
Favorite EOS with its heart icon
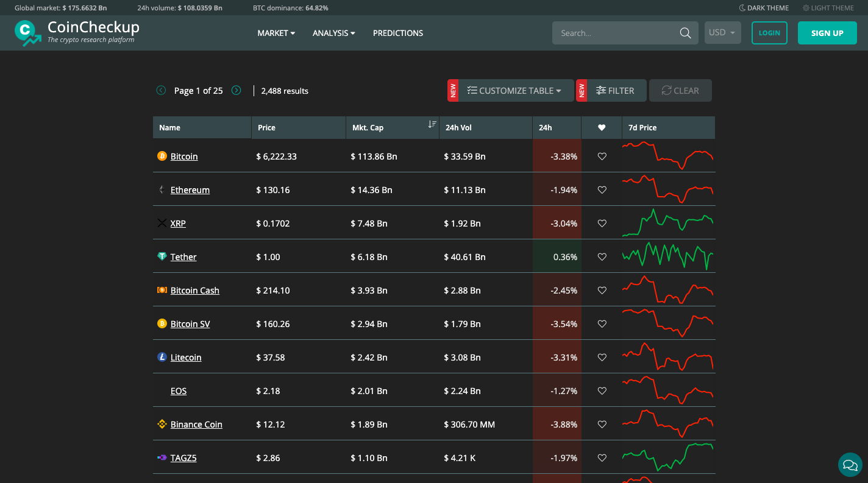click(602, 391)
